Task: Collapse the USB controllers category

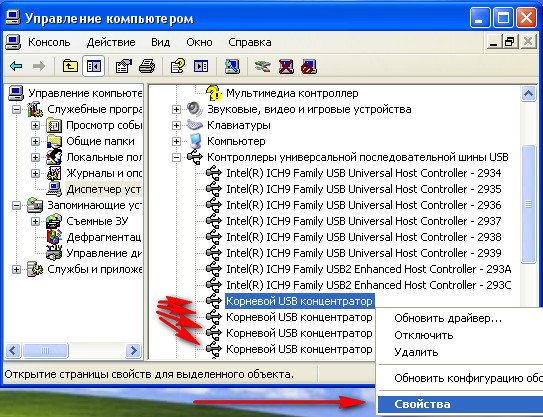Action: pos(176,157)
